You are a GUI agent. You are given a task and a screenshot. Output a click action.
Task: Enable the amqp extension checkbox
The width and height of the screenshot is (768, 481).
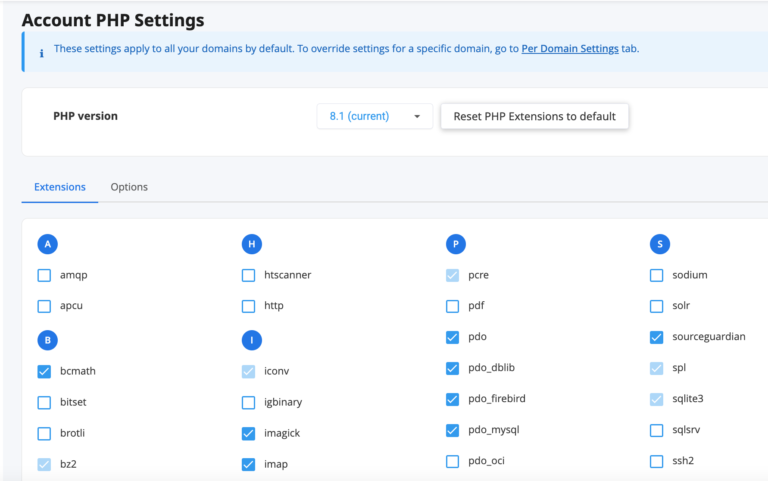44,275
